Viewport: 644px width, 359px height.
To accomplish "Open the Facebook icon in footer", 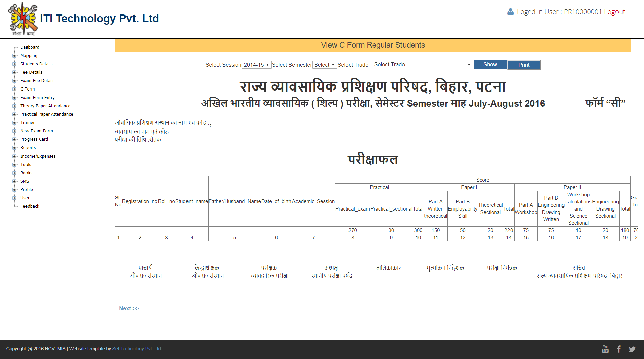I will pyautogui.click(x=619, y=349).
